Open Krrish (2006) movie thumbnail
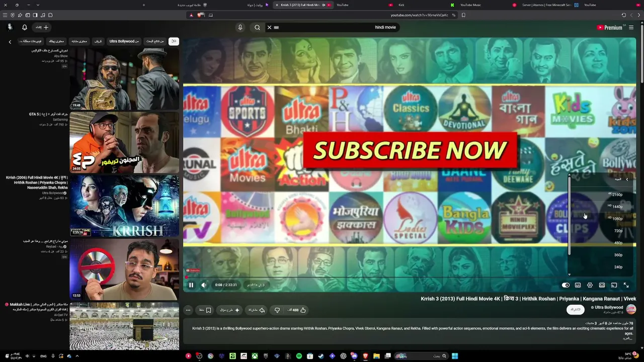644x362 pixels. tap(124, 206)
